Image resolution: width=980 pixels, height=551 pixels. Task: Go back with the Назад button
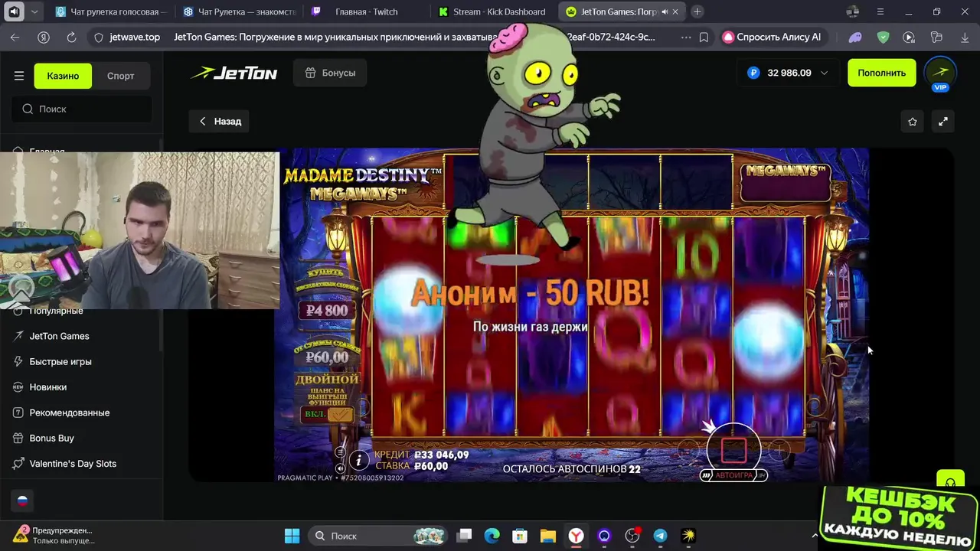coord(220,121)
